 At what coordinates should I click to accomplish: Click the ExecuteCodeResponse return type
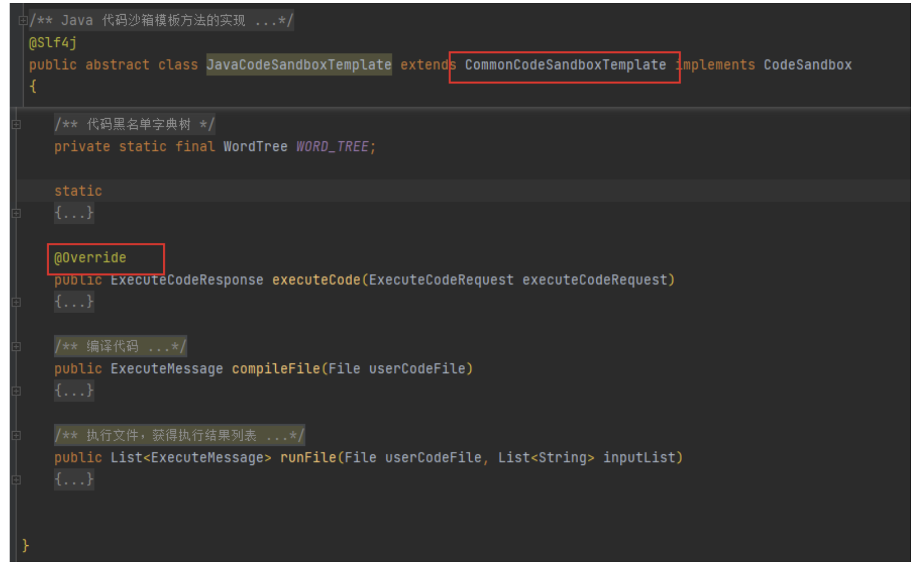tap(186, 280)
